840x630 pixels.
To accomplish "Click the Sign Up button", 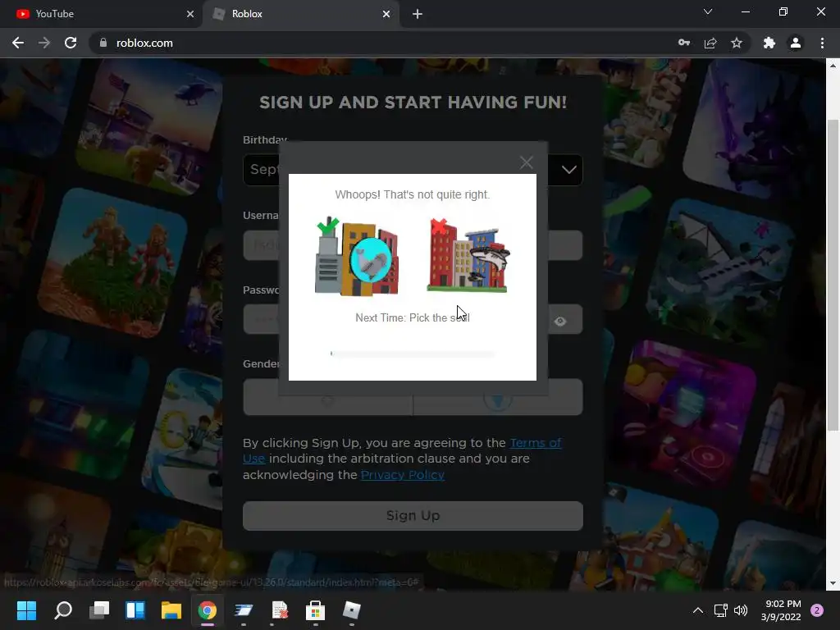I will click(x=413, y=515).
